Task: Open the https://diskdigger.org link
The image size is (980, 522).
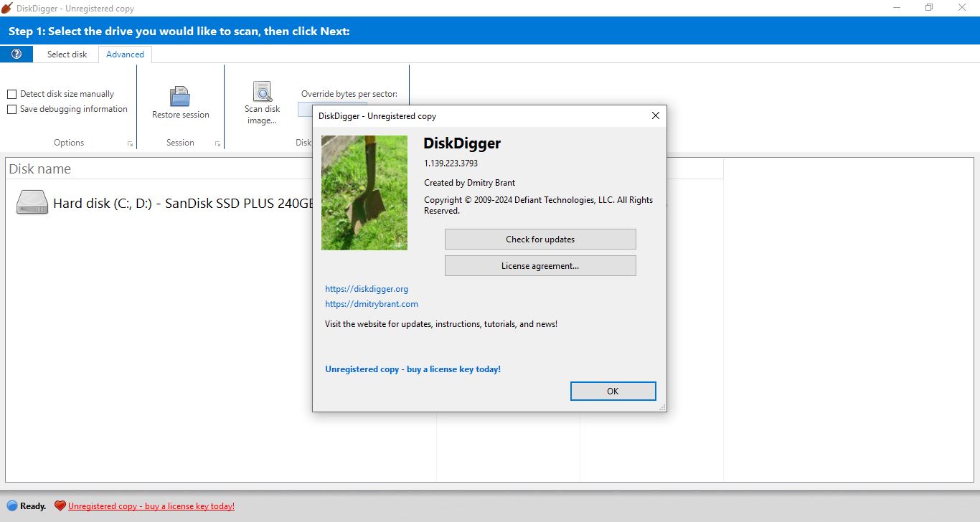Action: [x=367, y=289]
